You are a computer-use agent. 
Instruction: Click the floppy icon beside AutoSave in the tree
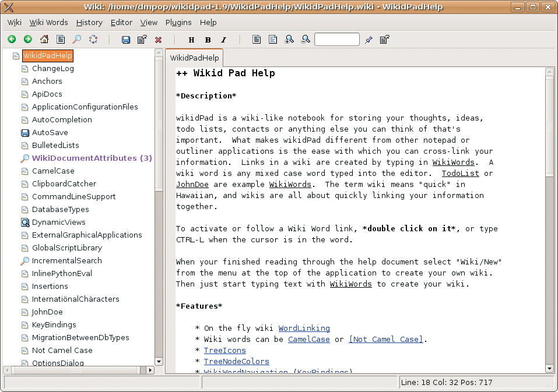click(25, 133)
